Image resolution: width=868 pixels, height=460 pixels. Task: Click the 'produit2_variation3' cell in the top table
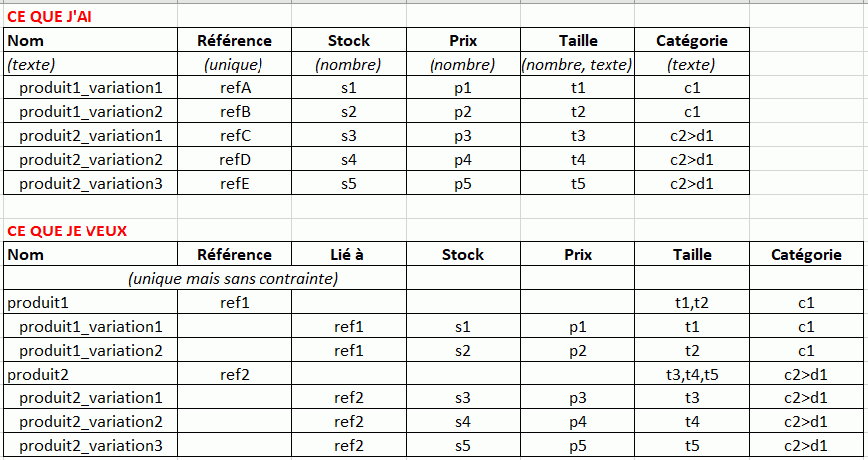pyautogui.click(x=90, y=184)
